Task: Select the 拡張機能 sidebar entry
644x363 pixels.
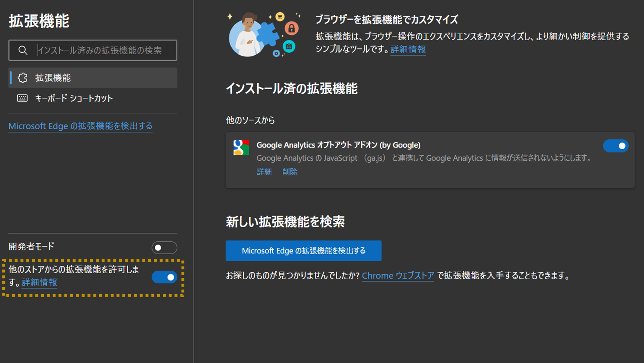Action: click(x=53, y=78)
